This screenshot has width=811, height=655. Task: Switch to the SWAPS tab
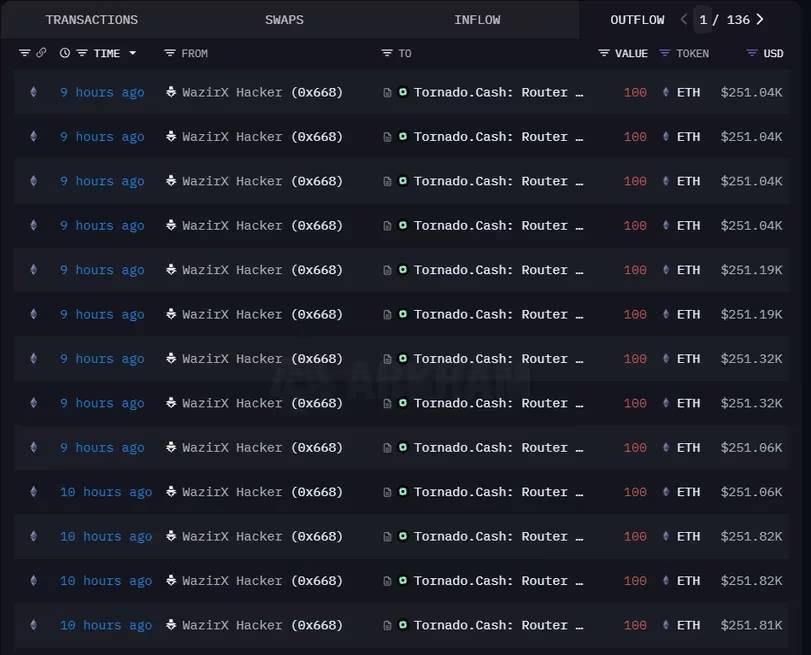284,20
